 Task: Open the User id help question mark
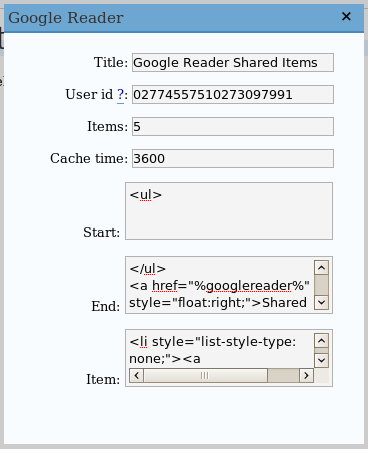tap(120, 95)
